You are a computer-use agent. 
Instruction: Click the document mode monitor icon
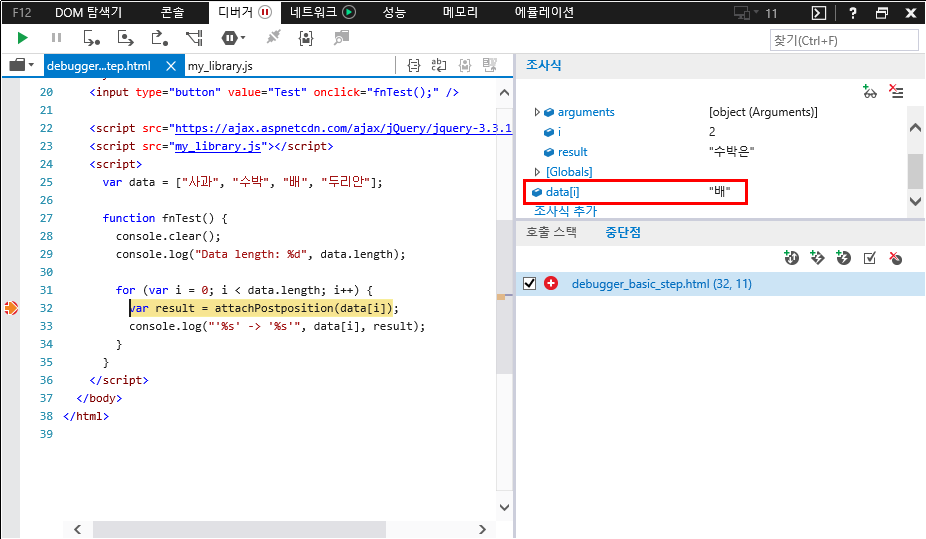click(x=745, y=13)
